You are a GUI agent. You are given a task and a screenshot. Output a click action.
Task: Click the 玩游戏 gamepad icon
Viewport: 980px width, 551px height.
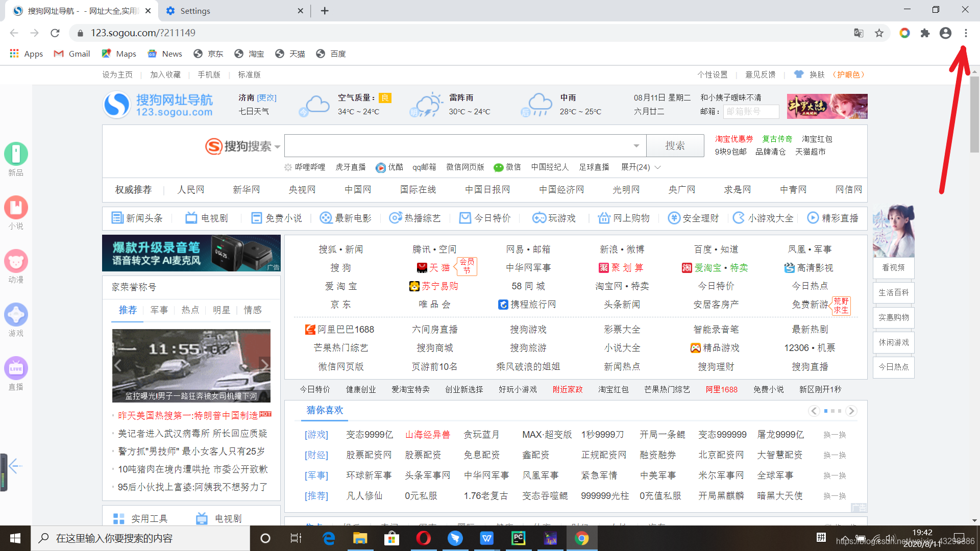click(x=539, y=218)
